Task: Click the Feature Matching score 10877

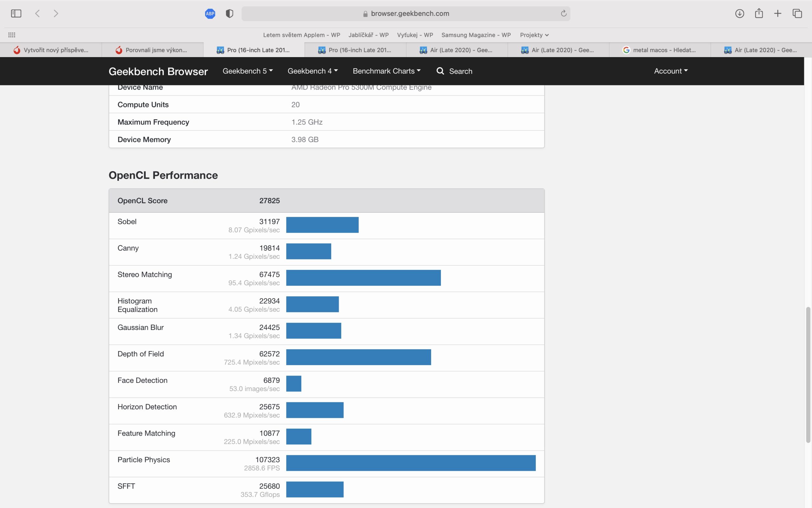Action: point(269,433)
